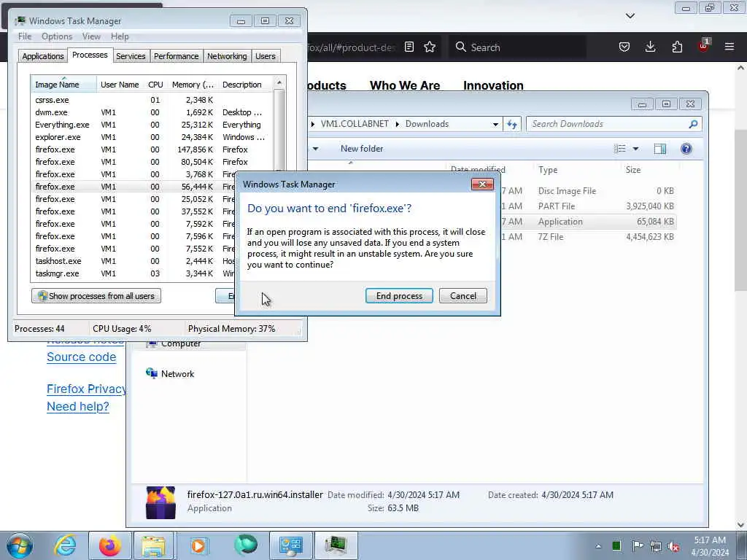The height and width of the screenshot is (560, 747).
Task: Close the Task Manager confirmation dialog
Action: [482, 184]
